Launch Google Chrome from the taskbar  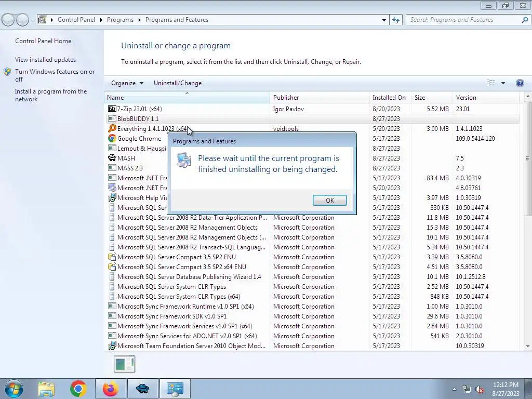(x=78, y=389)
